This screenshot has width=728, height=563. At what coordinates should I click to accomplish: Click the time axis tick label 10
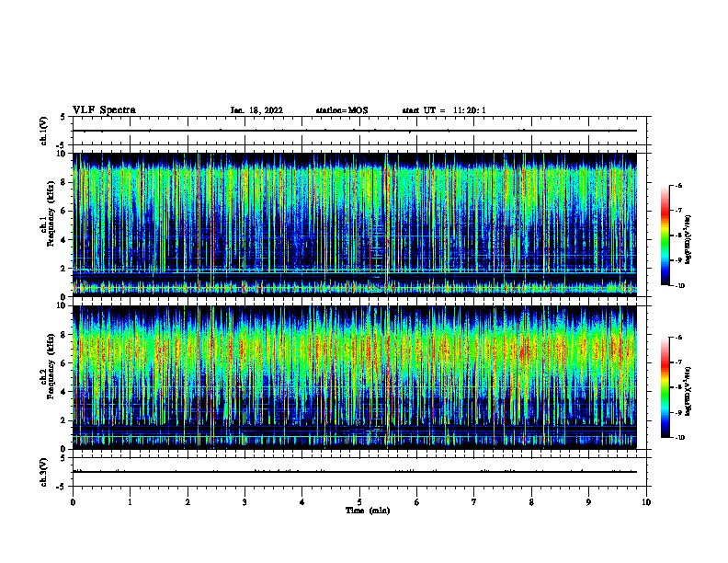pos(646,502)
